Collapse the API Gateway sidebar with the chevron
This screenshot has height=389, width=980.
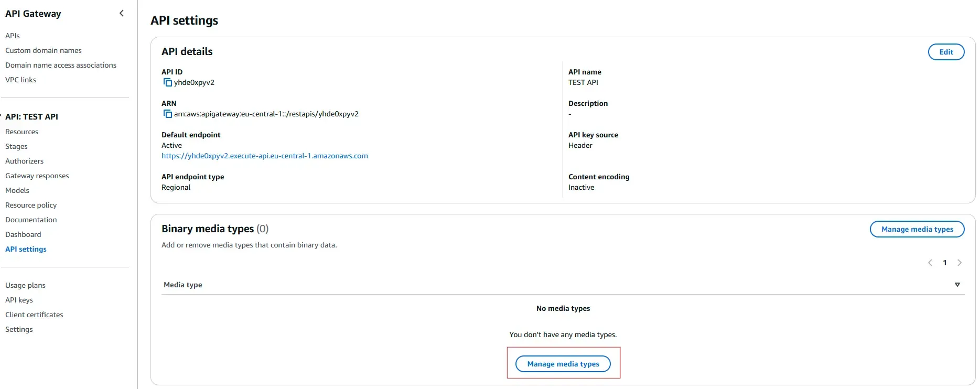tap(121, 13)
